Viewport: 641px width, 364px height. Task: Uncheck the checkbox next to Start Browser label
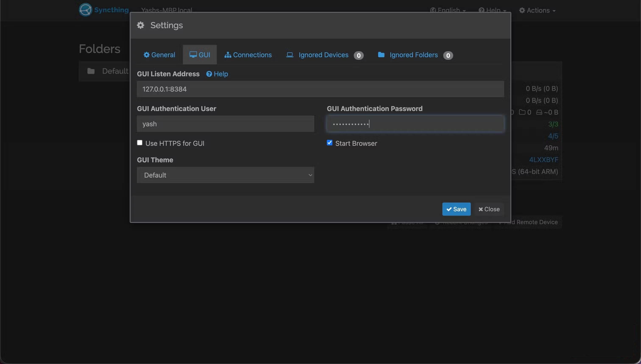click(329, 142)
